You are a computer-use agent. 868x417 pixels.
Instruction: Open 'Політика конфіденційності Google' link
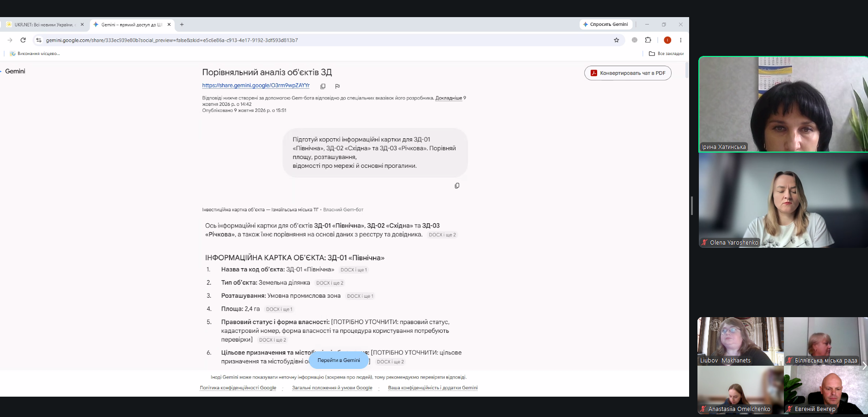[x=238, y=388]
